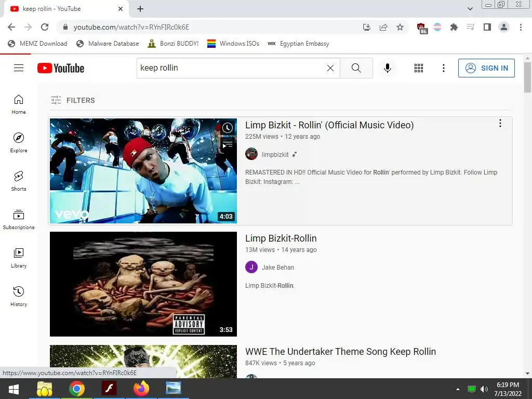
Task: Open File Explorer from the taskbar
Action: pos(45,389)
